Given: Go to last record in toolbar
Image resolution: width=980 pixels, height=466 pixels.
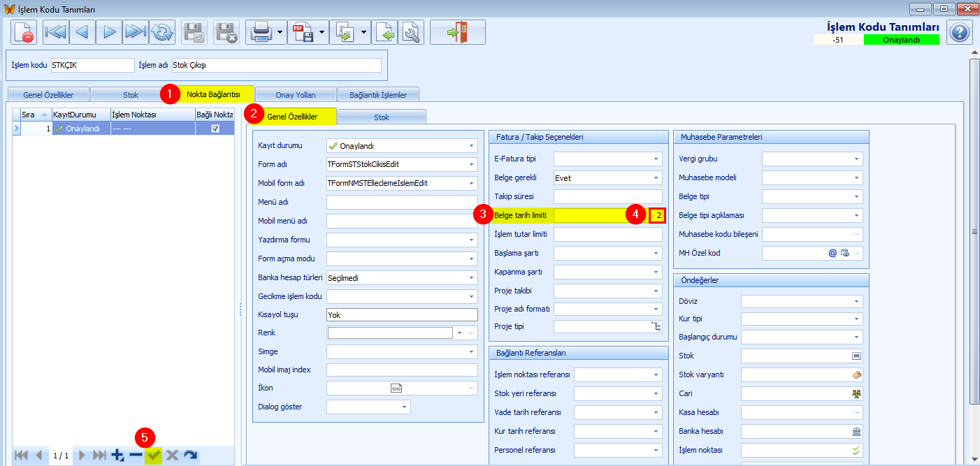Looking at the screenshot, I should tap(136, 33).
